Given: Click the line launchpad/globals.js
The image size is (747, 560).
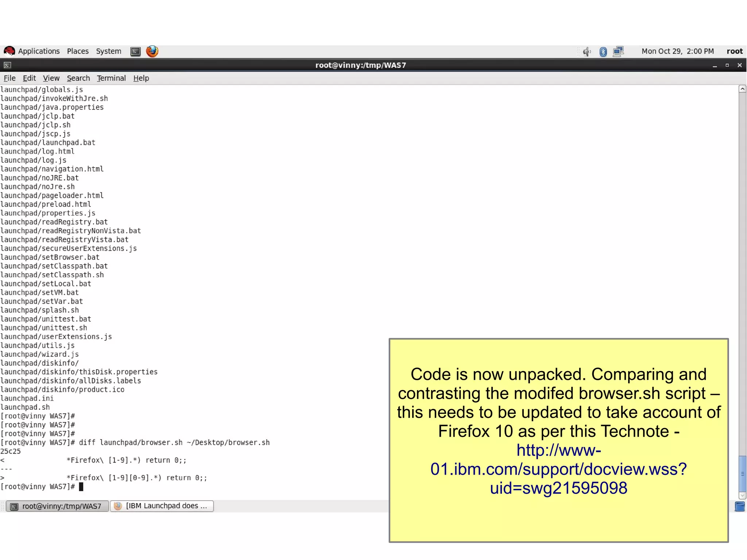Looking at the screenshot, I should pos(42,90).
